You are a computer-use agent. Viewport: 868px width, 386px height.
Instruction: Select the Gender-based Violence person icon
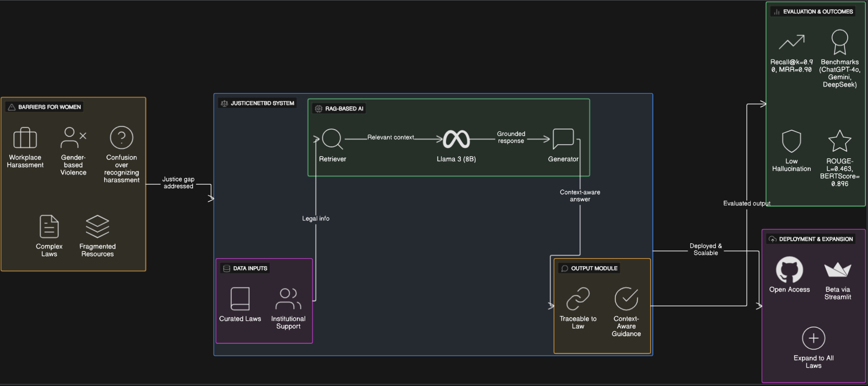tap(73, 138)
